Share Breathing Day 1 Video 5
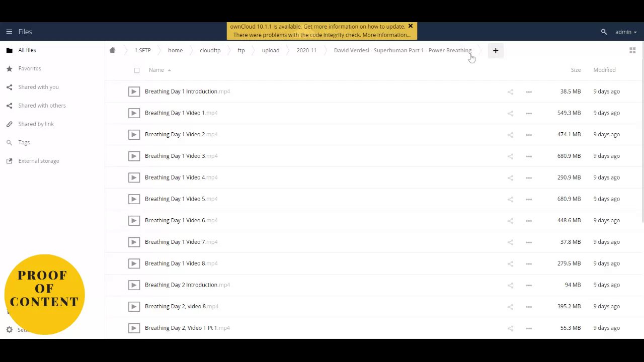 tap(510, 199)
